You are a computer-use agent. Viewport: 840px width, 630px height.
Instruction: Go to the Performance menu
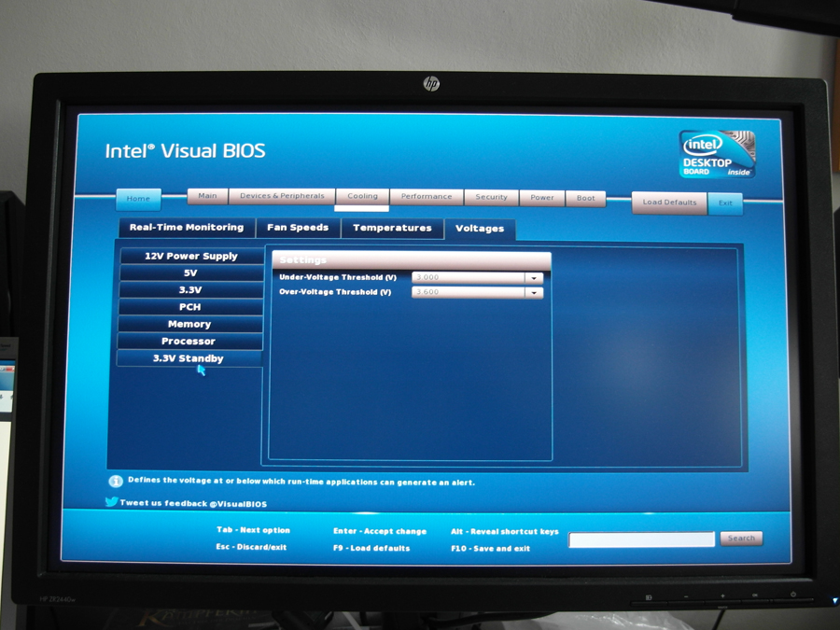427,197
